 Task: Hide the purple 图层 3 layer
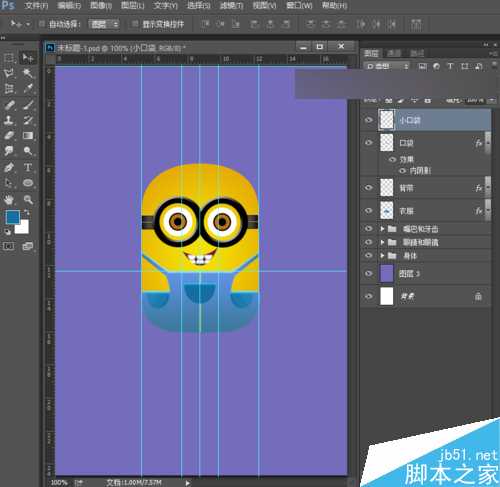tap(368, 274)
